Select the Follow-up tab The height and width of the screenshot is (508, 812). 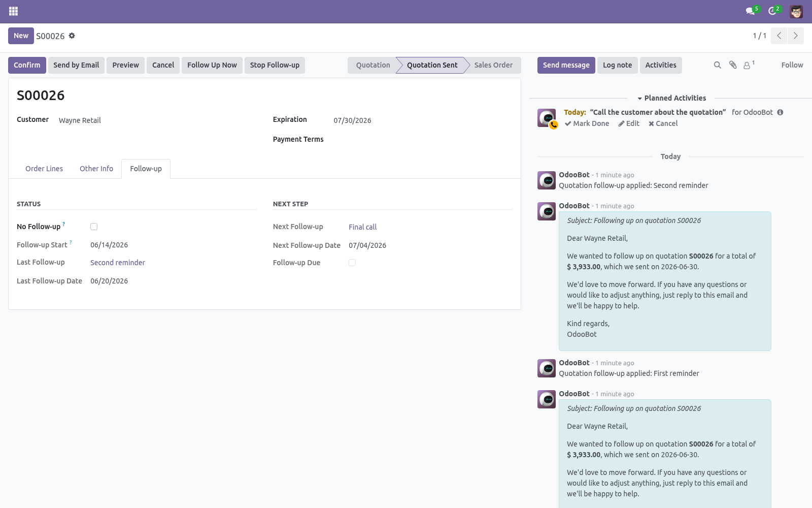click(x=146, y=169)
